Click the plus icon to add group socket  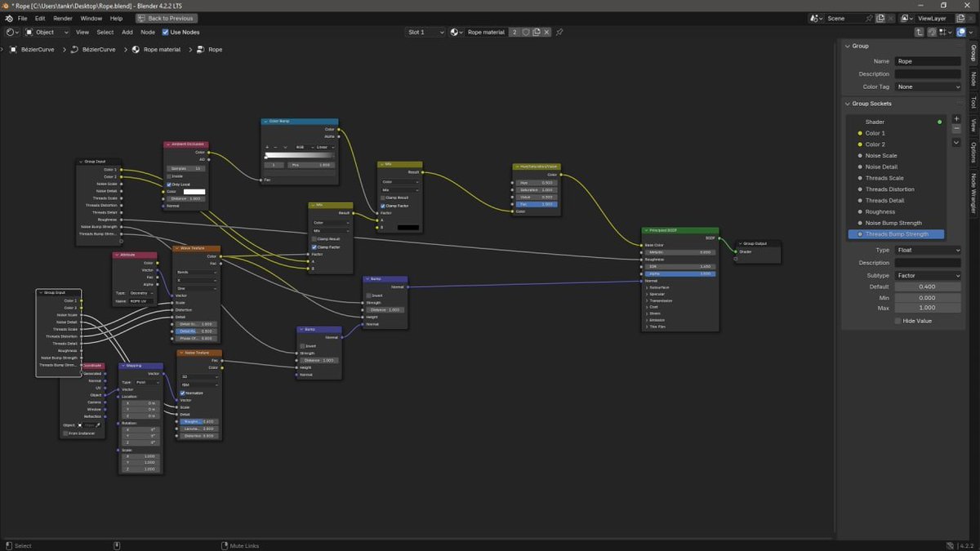coord(956,118)
